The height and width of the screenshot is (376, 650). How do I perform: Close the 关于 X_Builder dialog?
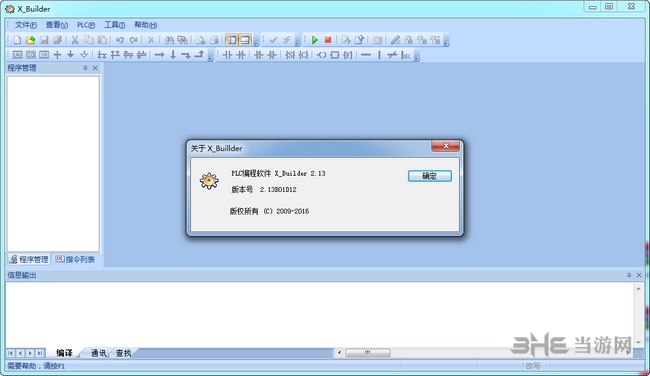[x=446, y=146]
